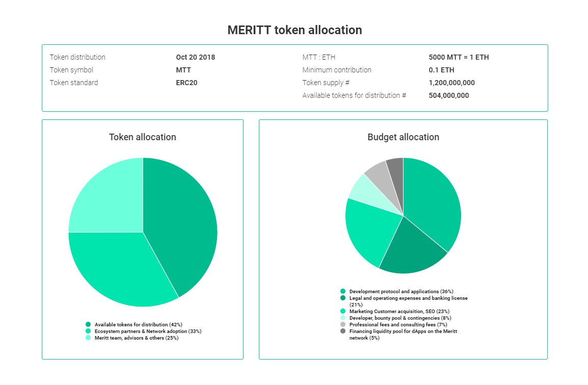Image resolution: width=588 pixels, height=385 pixels.
Task: Click the Development protocol and applications legend dot
Action: pyautogui.click(x=343, y=291)
